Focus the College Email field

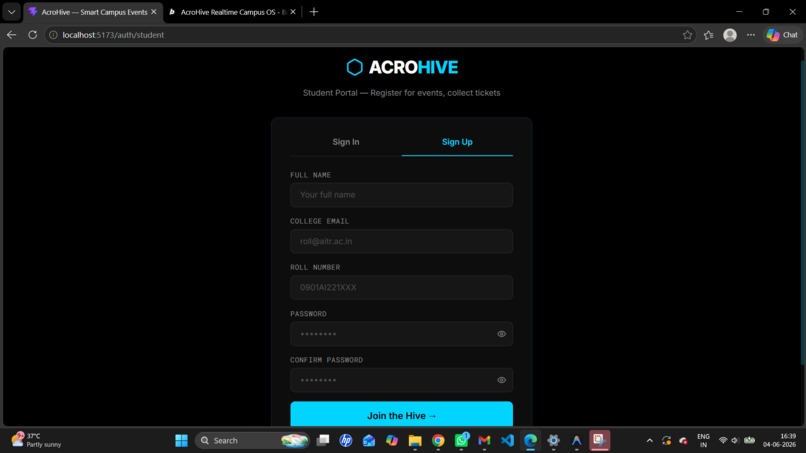tap(401, 241)
